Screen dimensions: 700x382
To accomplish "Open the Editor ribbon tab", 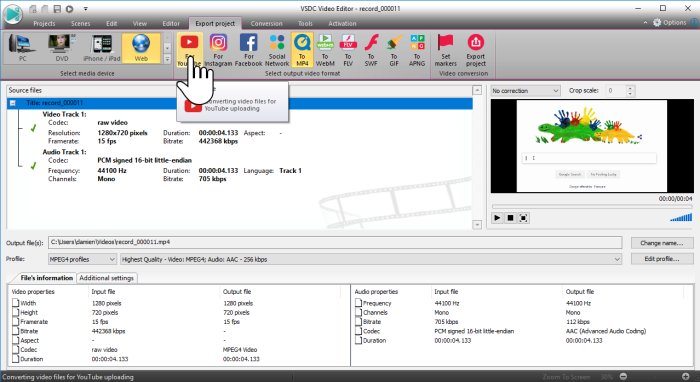I will coord(171,23).
